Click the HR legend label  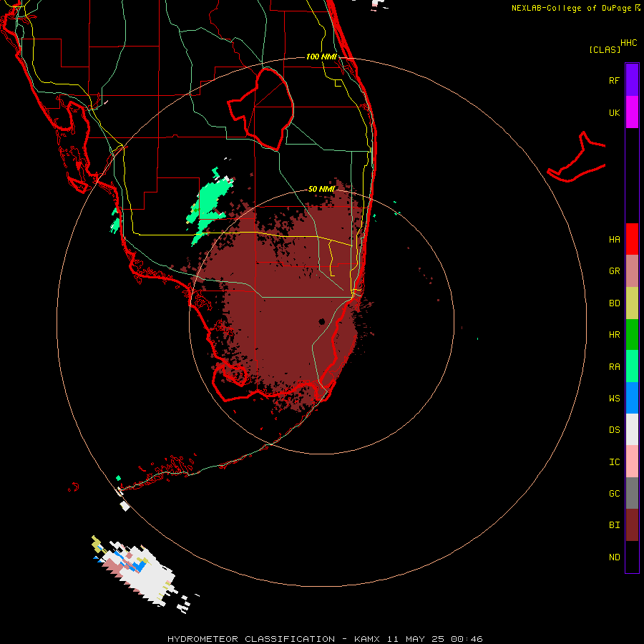(614, 335)
